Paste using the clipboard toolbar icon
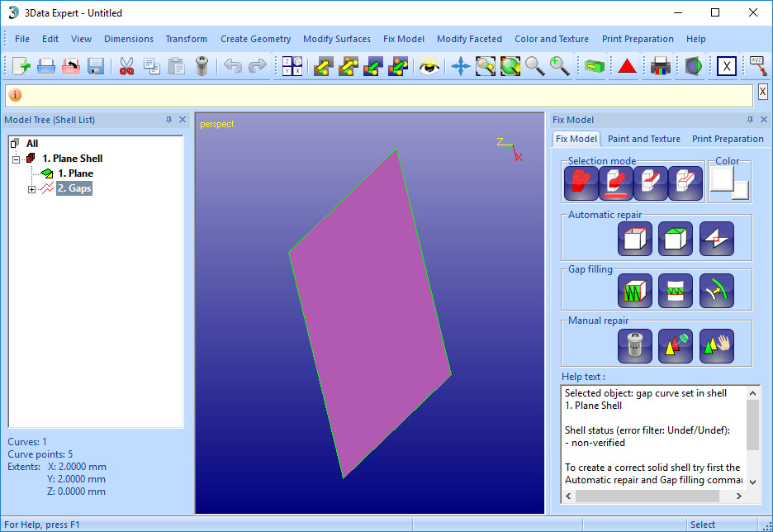Image resolution: width=773 pixels, height=532 pixels. 176,65
